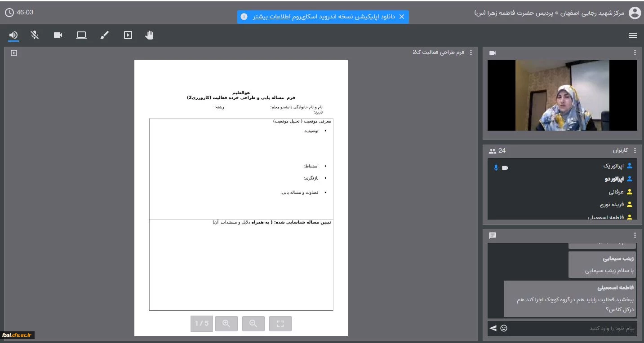Viewport: 644px width, 343px height.
Task: Zoom out of the document
Action: click(253, 324)
